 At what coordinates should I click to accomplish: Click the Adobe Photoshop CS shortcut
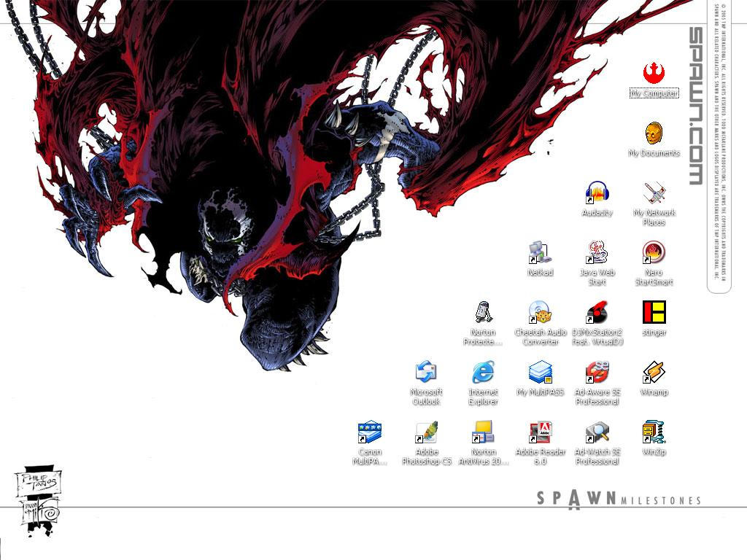[x=426, y=432]
